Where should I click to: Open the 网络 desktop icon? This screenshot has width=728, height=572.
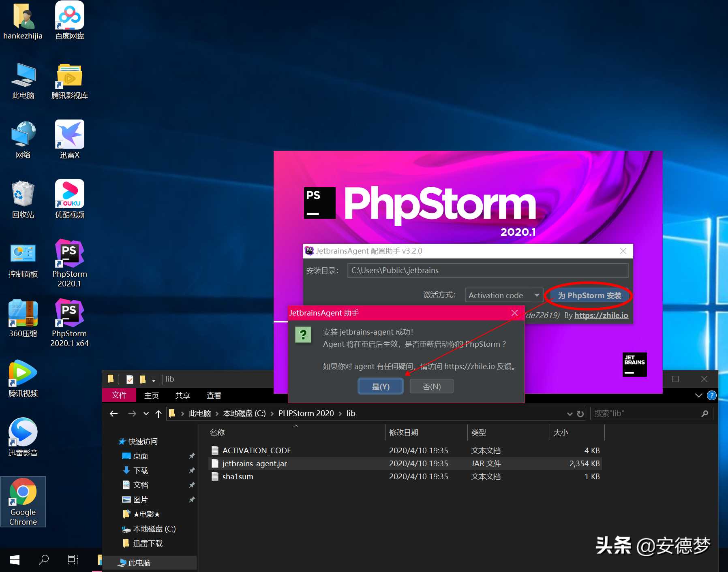coord(23,140)
